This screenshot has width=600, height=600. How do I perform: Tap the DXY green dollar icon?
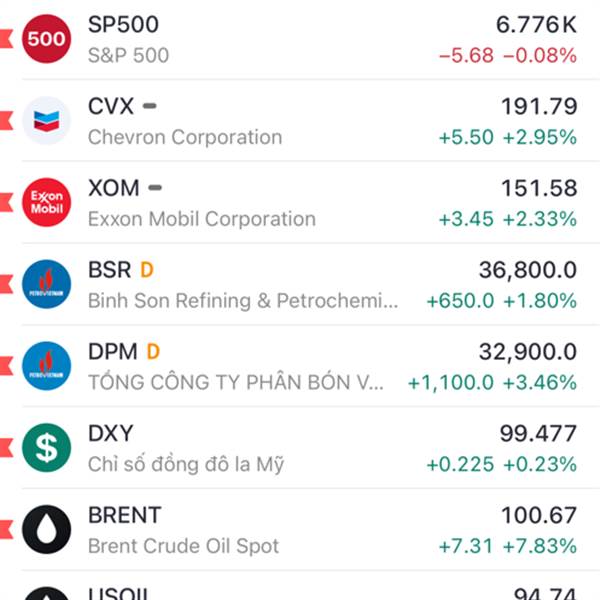(46, 448)
